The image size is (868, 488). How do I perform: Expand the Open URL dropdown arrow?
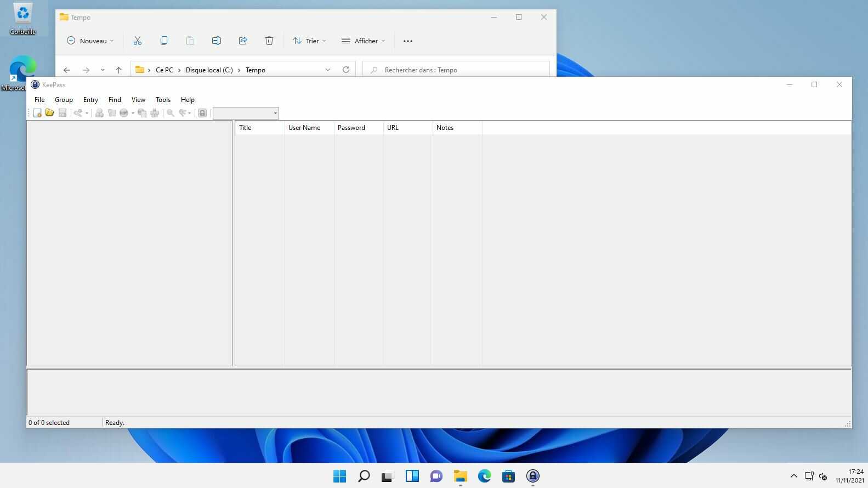pyautogui.click(x=133, y=114)
